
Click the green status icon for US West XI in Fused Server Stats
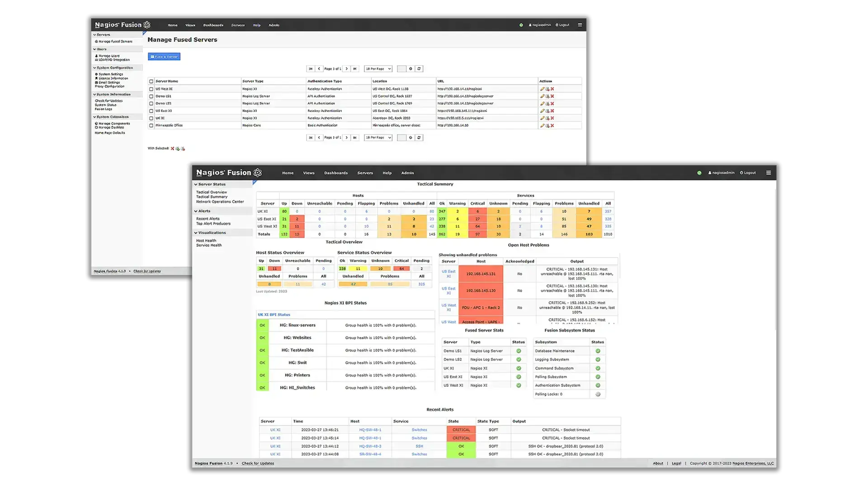coord(519,385)
